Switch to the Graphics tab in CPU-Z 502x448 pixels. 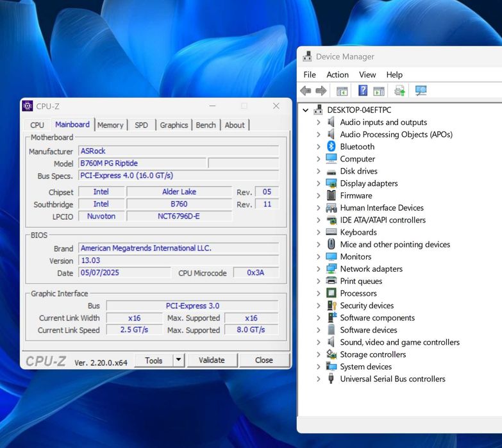(x=174, y=125)
